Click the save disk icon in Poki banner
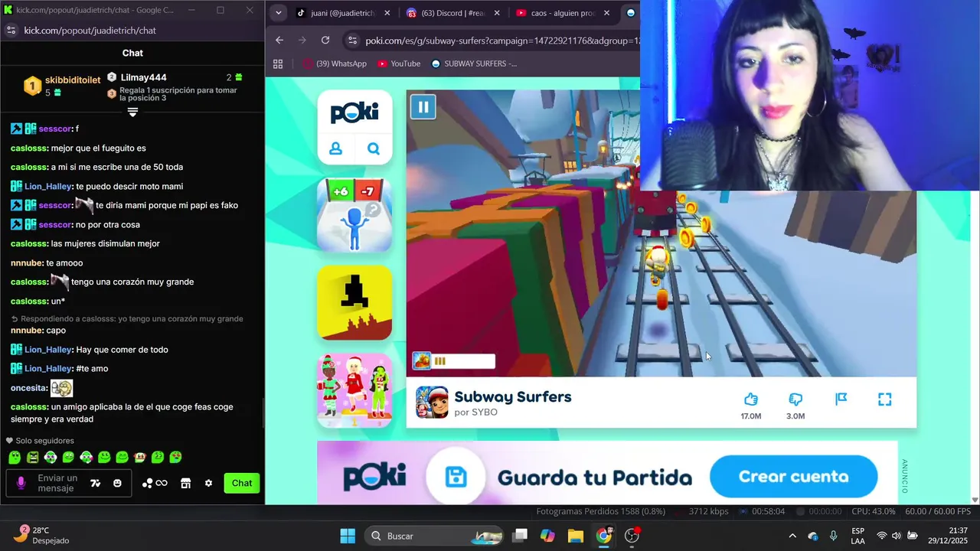The width and height of the screenshot is (980, 551). coord(456,478)
